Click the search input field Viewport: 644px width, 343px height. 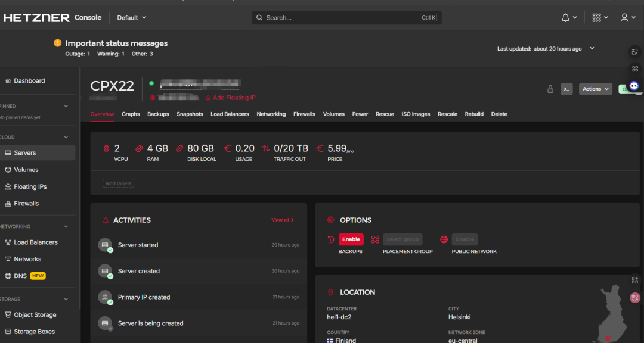(346, 18)
